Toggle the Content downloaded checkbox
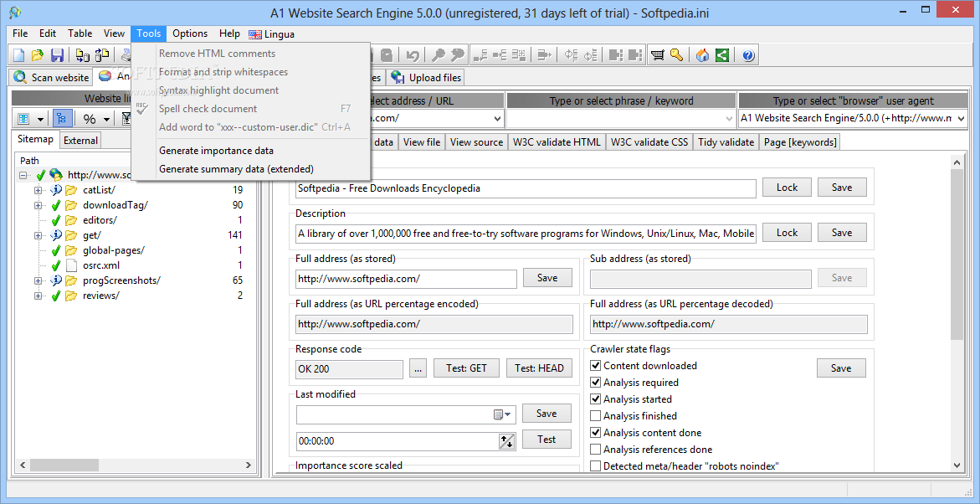The width and height of the screenshot is (980, 504). pyautogui.click(x=596, y=366)
